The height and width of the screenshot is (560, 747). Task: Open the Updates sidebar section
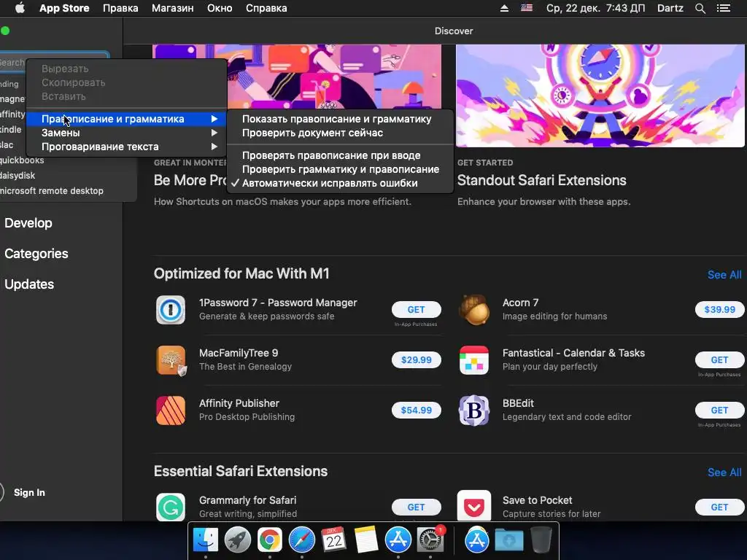29,284
